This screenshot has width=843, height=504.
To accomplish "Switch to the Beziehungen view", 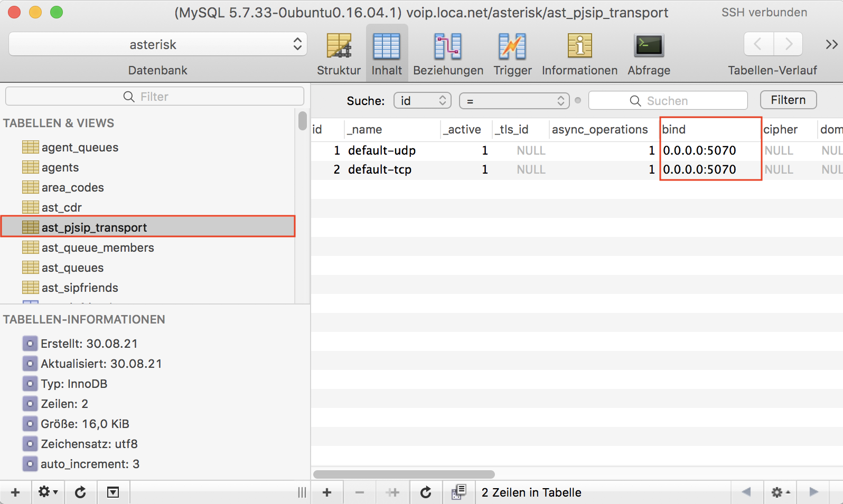I will pyautogui.click(x=447, y=54).
